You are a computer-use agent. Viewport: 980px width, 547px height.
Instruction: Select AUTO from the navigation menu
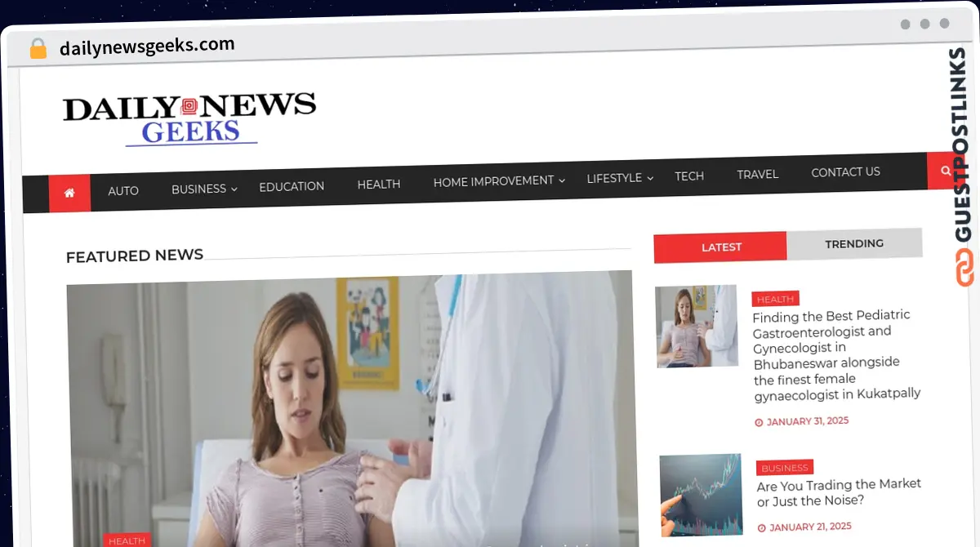coord(123,190)
